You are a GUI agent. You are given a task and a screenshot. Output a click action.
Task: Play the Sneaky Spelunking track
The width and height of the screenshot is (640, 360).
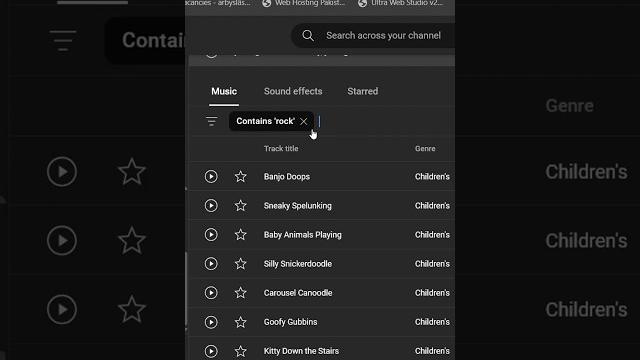tap(211, 205)
